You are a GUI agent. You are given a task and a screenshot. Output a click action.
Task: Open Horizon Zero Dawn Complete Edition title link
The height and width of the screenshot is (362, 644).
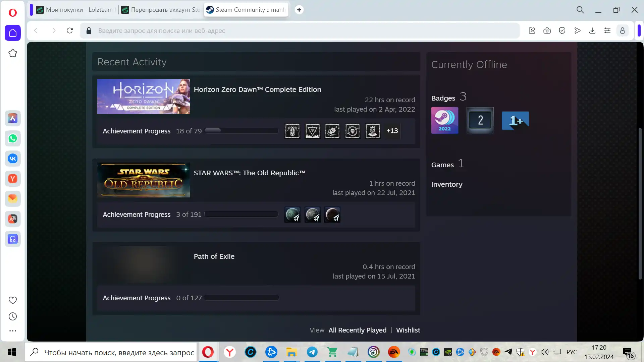click(x=257, y=89)
